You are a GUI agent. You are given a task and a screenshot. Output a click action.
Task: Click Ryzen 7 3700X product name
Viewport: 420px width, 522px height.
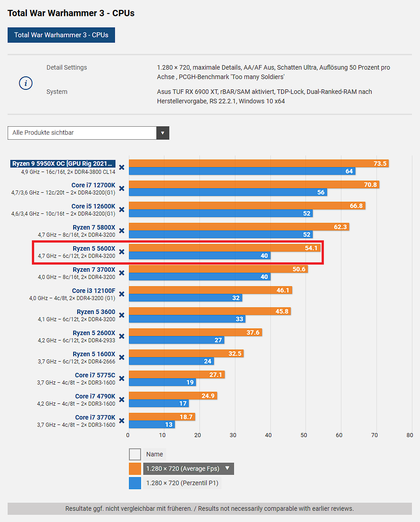(94, 270)
